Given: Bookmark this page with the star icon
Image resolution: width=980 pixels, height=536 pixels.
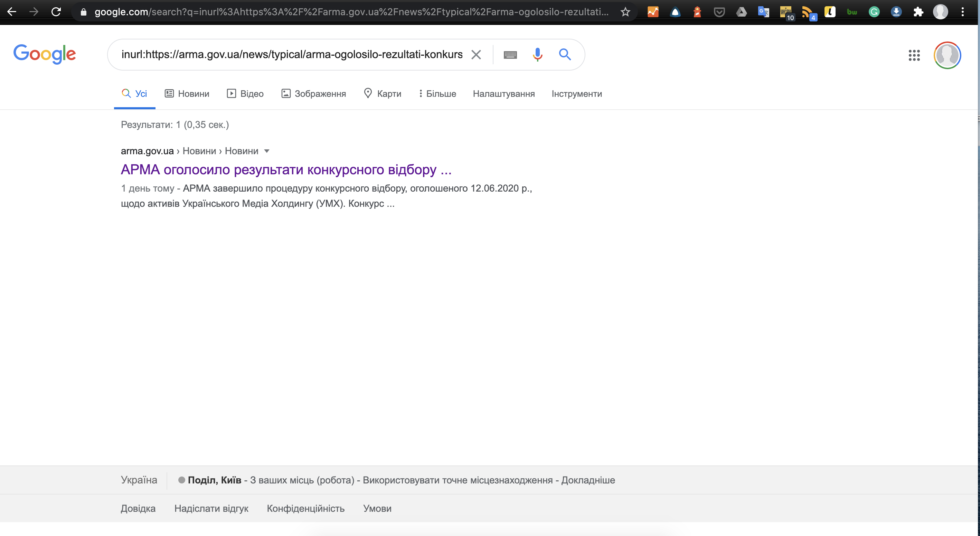Looking at the screenshot, I should tap(625, 12).
